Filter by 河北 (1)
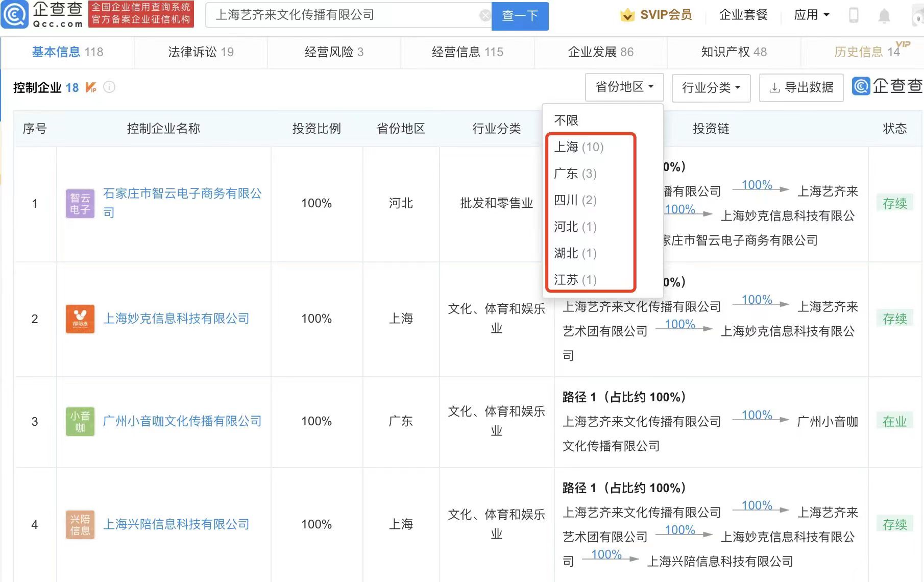This screenshot has height=582, width=924. (575, 227)
